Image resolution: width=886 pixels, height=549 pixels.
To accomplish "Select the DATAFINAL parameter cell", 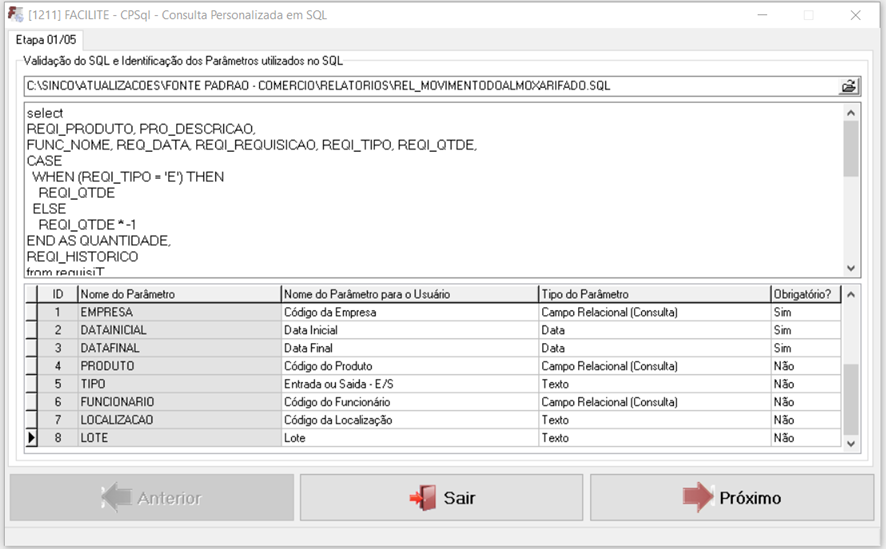I will point(179,348).
